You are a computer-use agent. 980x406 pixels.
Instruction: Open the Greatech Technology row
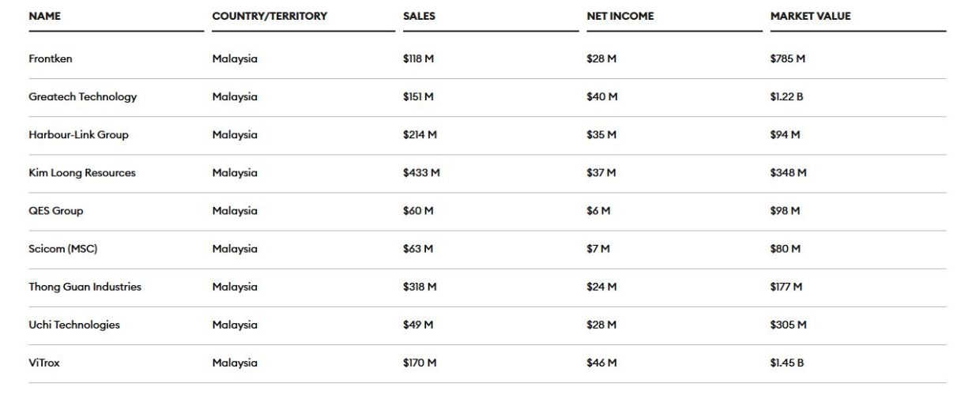pyautogui.click(x=487, y=97)
